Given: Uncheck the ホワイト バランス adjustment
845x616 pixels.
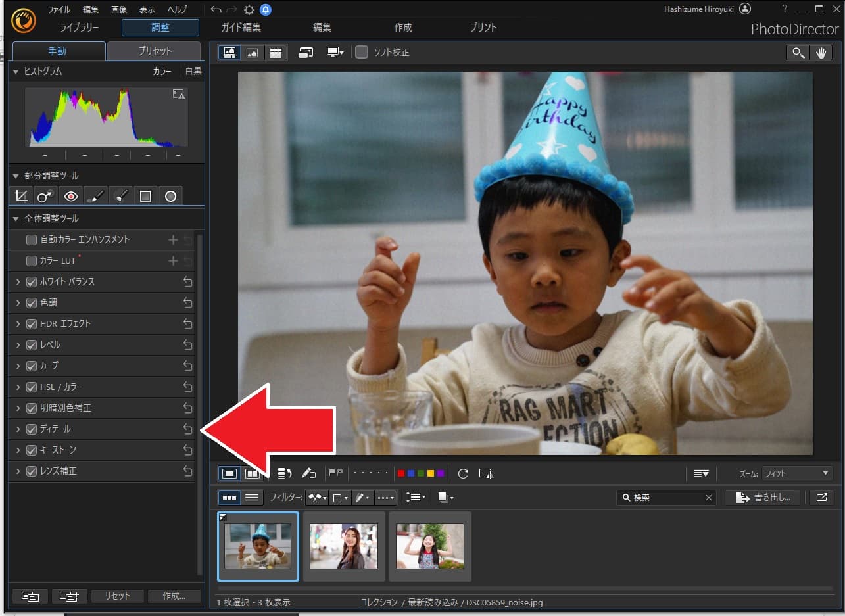Looking at the screenshot, I should [31, 281].
